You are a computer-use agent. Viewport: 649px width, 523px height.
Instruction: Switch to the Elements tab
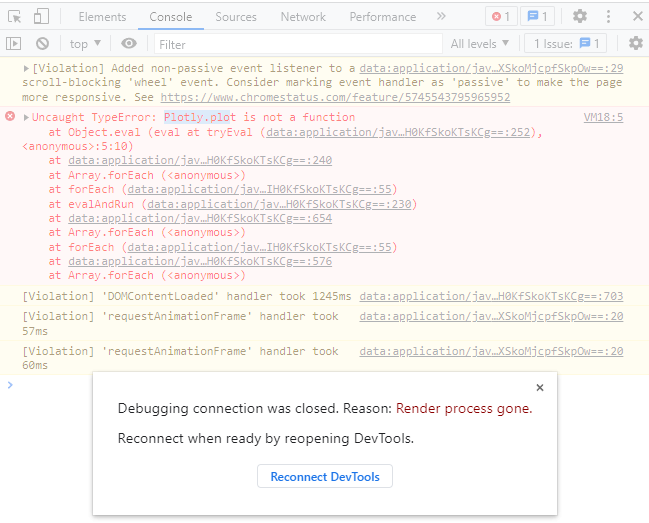(x=102, y=17)
